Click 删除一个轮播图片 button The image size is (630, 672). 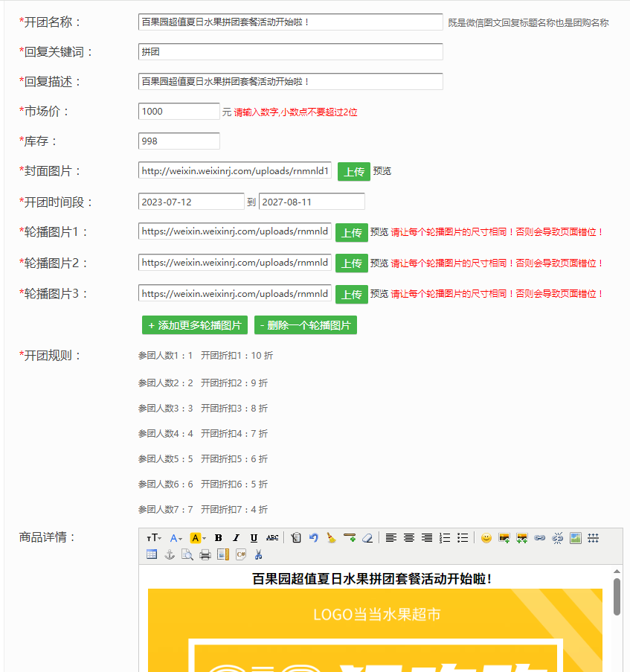point(305,325)
